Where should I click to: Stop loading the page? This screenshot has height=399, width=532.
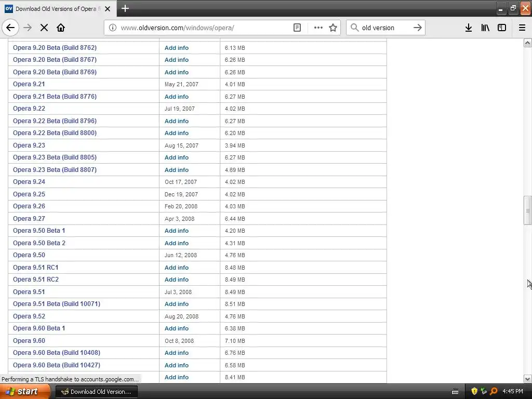click(44, 28)
